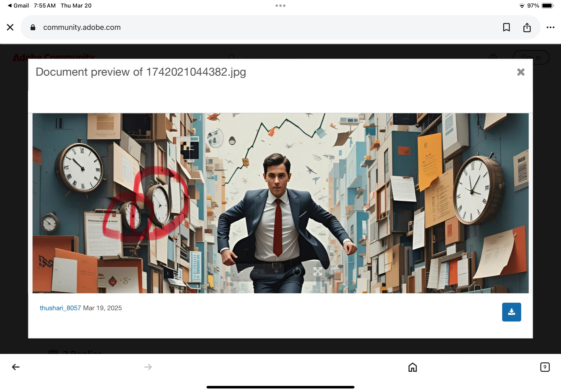561x392 pixels.
Task: Close the in-app browser tab
Action: point(10,27)
